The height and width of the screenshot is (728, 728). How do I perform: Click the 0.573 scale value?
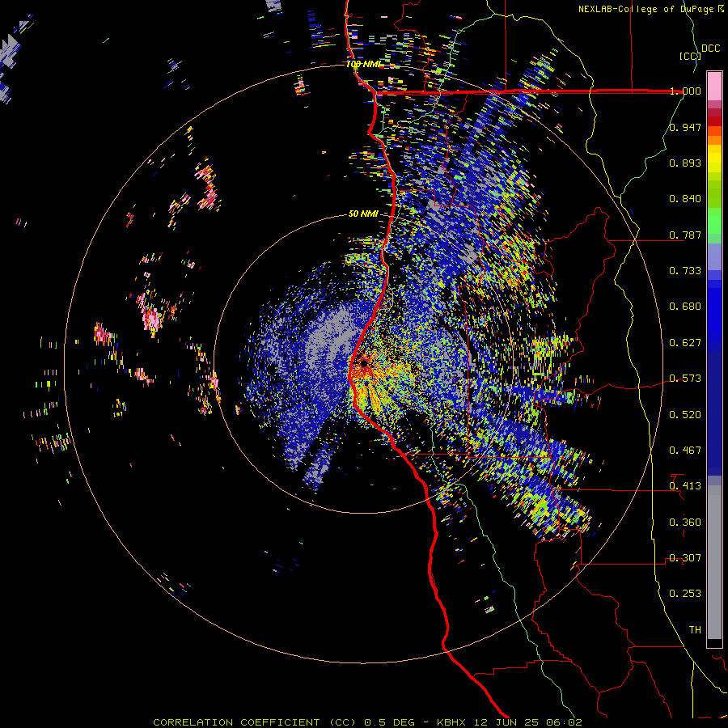click(685, 379)
